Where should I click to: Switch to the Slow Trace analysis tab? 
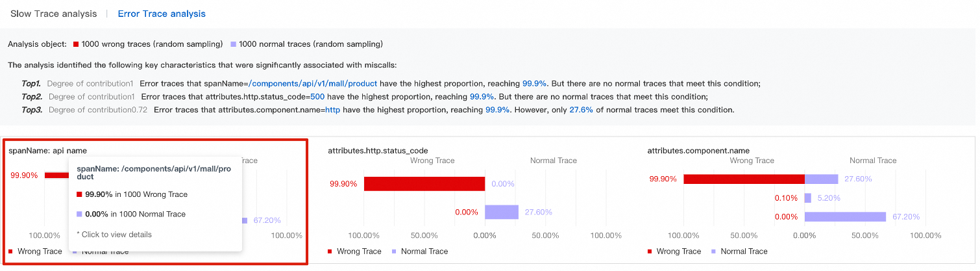53,14
